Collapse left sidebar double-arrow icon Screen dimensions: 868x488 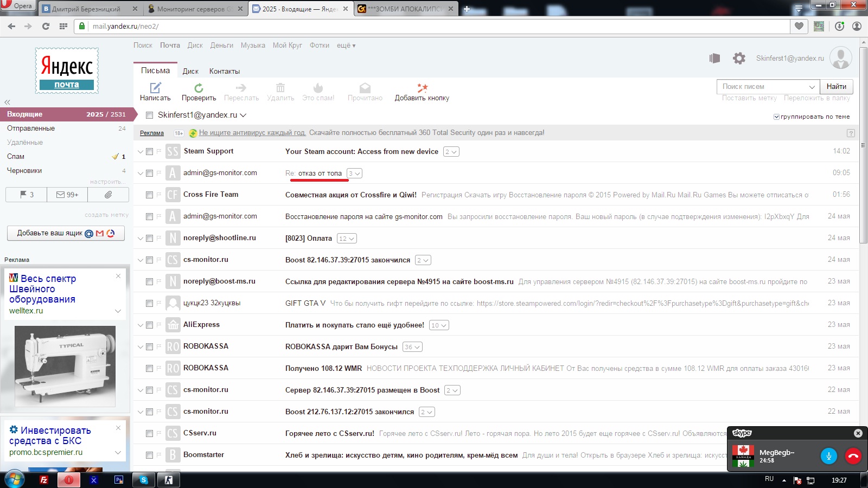tap(7, 102)
